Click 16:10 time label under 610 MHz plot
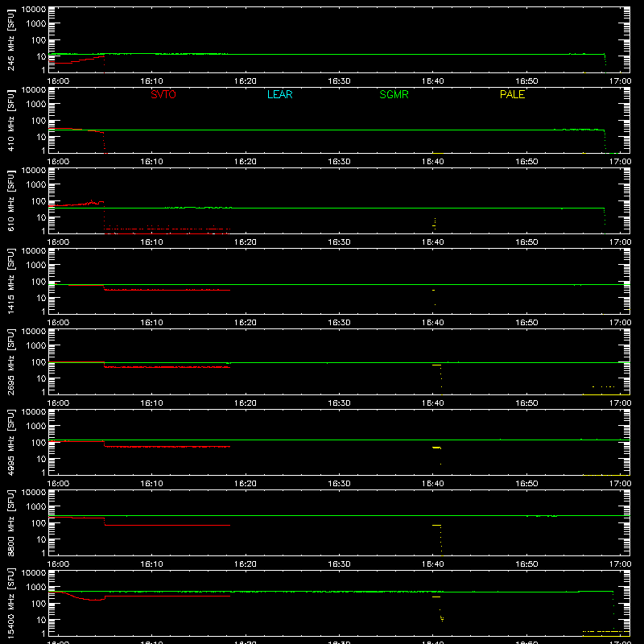The image size is (644, 644). [x=151, y=242]
